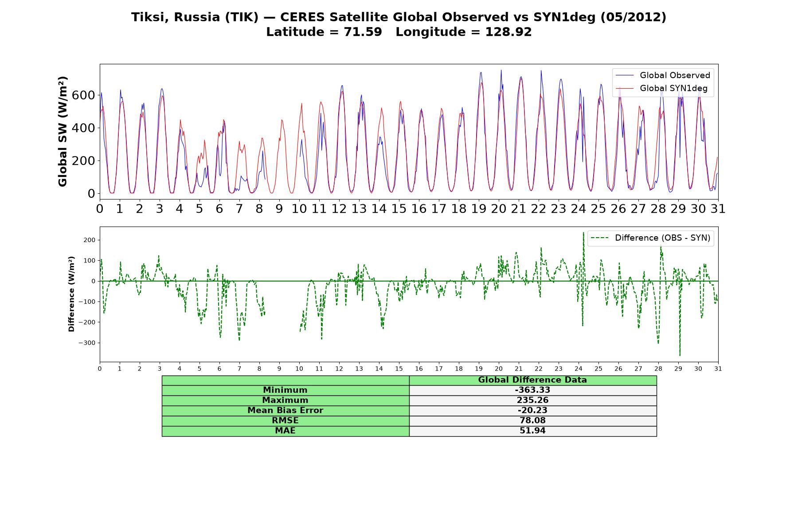This screenshot has width=798, height=532.
Task: Select the Maximum value 235.26 cell
Action: point(533,400)
